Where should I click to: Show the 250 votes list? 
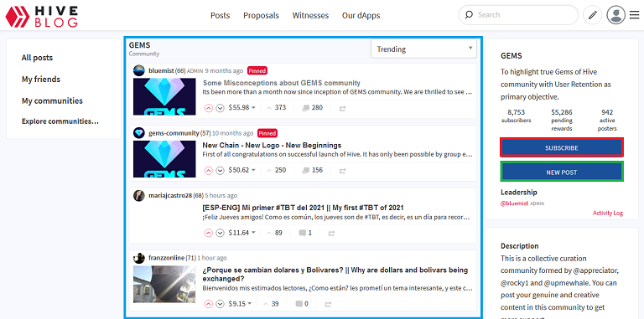(x=277, y=170)
